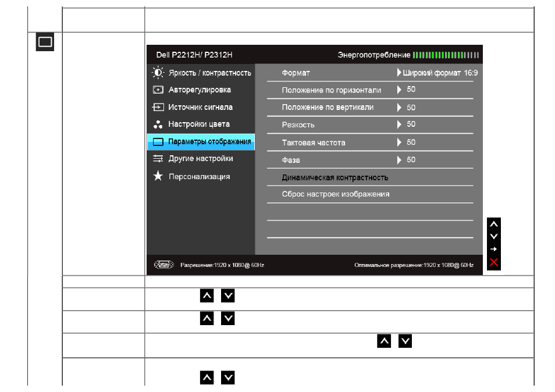Click the down arrow on OSD side panel
555x392 pixels.
pos(494,236)
